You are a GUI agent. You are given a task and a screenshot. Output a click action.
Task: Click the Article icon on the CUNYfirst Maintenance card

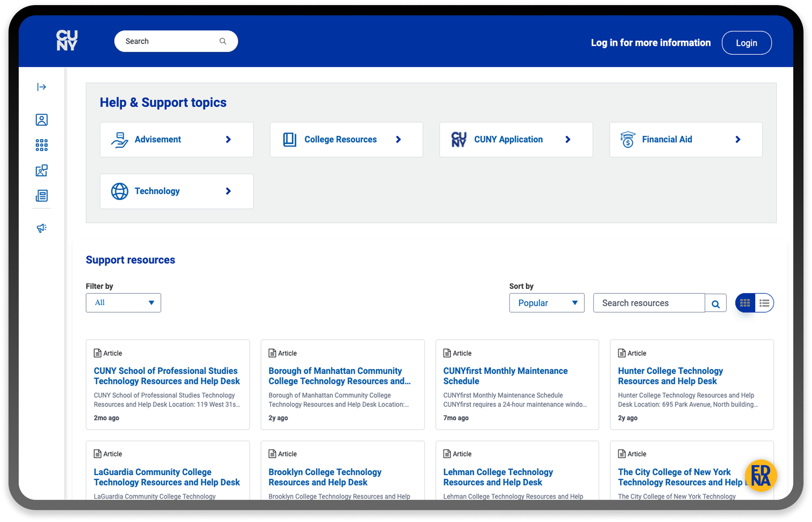[447, 353]
